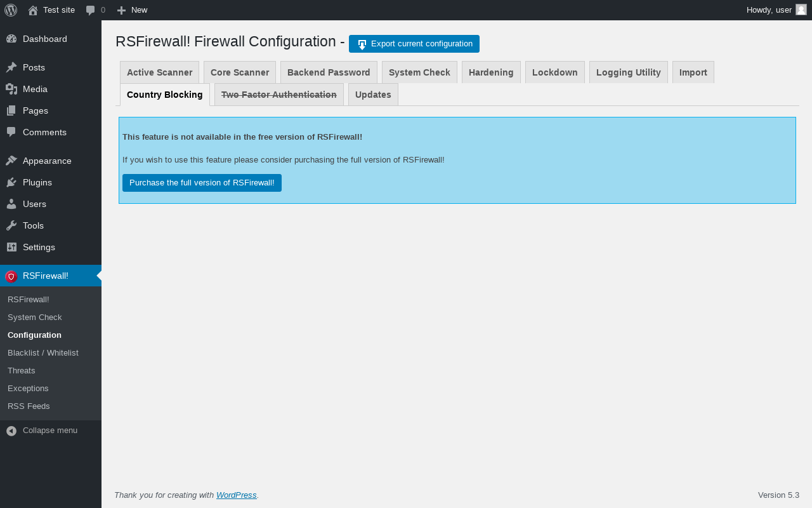Click the feature not available notice text

coord(242,137)
